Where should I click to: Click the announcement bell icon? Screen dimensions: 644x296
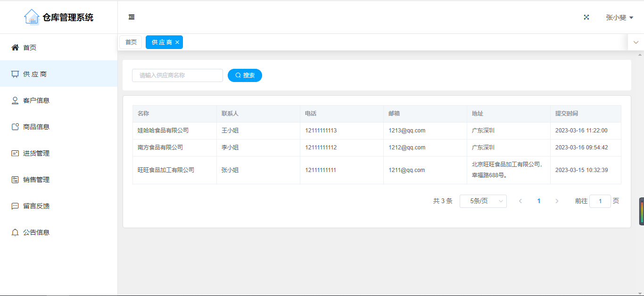tap(15, 232)
